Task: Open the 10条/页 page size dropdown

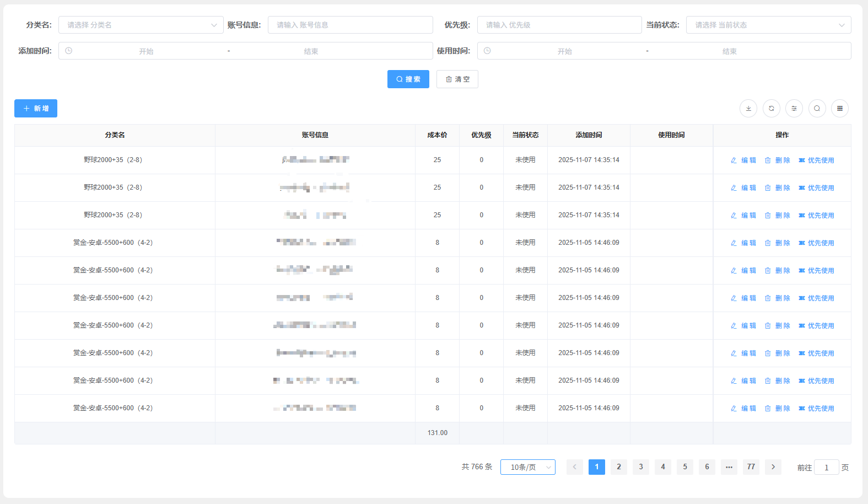Action: coord(527,467)
